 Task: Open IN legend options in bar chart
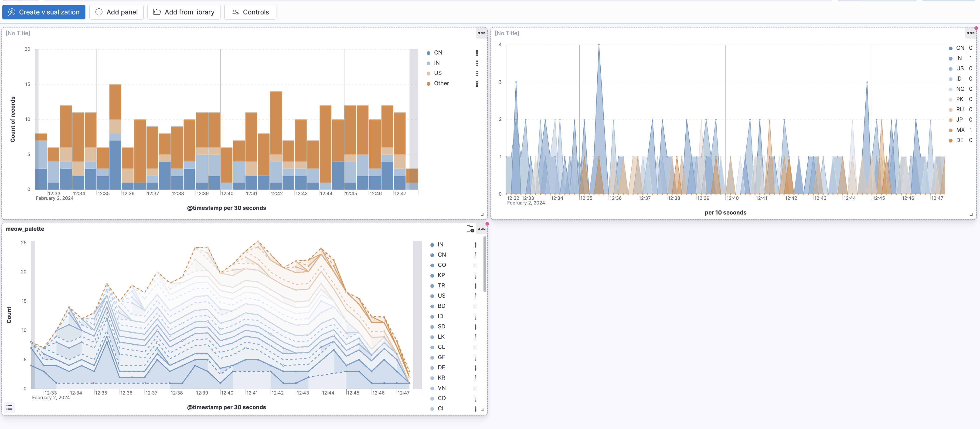[x=477, y=63]
